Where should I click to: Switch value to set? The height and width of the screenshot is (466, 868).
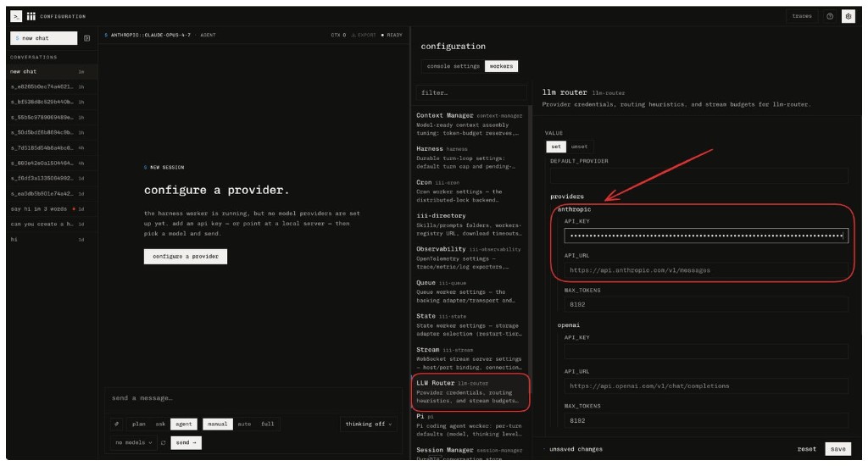click(556, 147)
